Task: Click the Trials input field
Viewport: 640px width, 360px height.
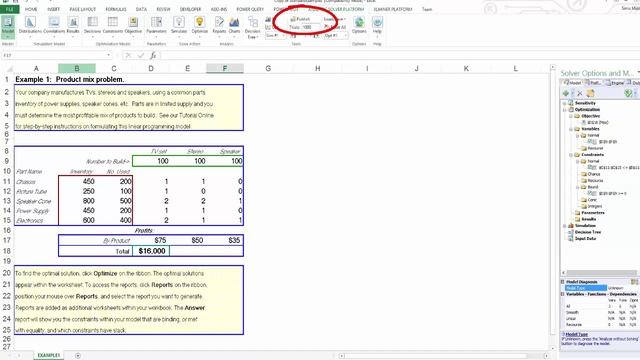Action: click(311, 27)
